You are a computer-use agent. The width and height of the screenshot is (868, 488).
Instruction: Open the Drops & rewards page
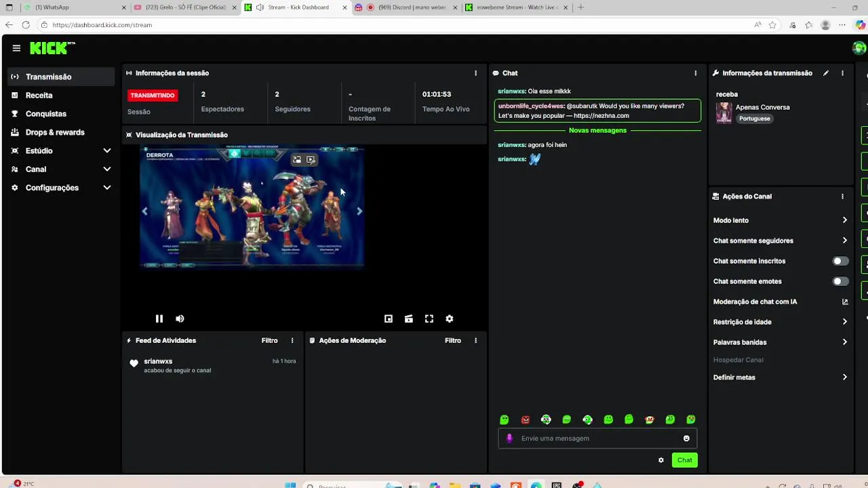coord(61,132)
